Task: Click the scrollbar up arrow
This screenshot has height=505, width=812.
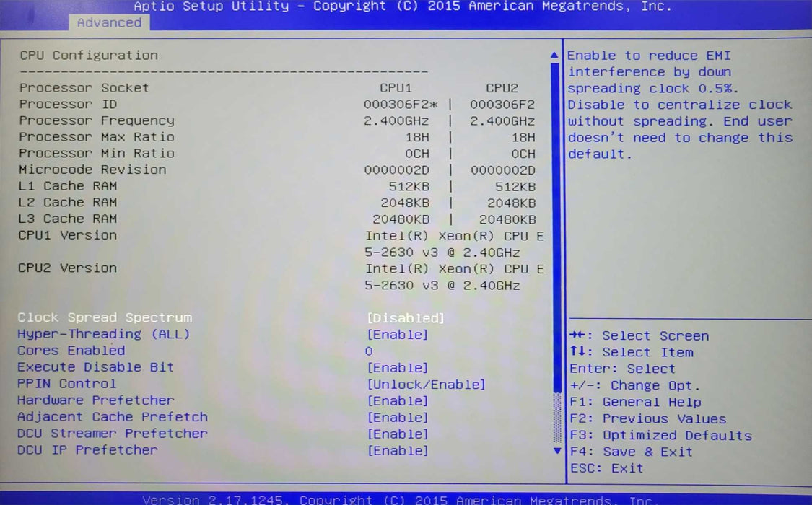Action: [554, 55]
